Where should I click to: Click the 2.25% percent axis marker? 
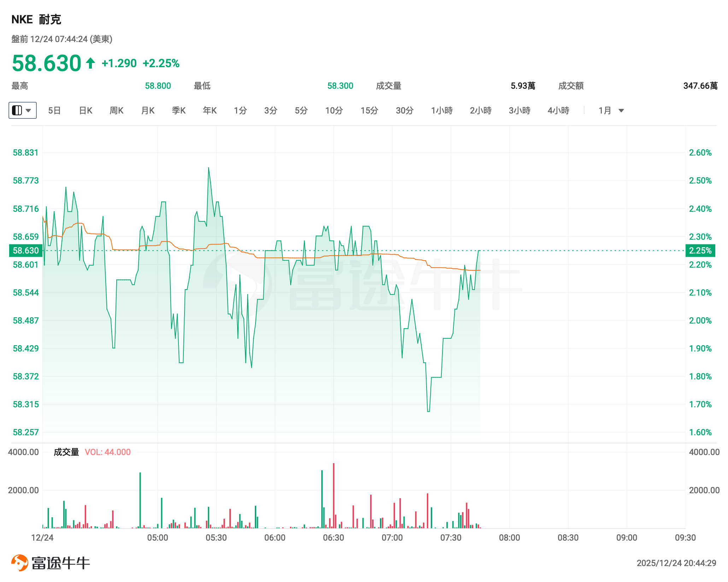700,251
